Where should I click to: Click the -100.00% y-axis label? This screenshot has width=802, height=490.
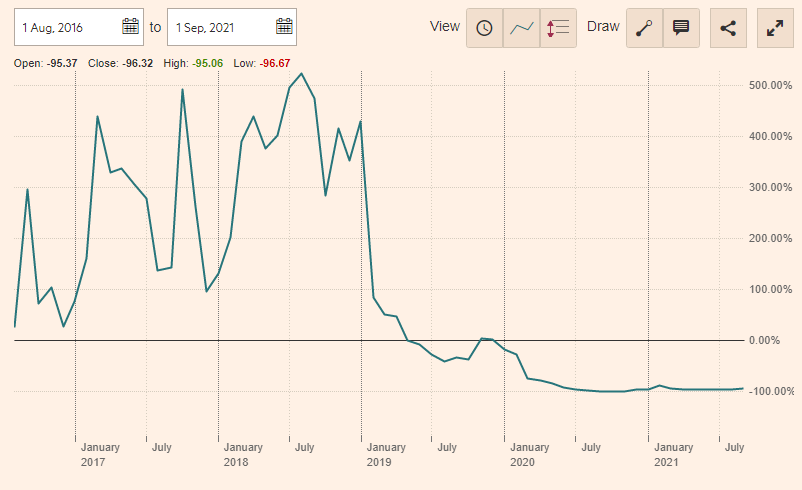point(768,391)
